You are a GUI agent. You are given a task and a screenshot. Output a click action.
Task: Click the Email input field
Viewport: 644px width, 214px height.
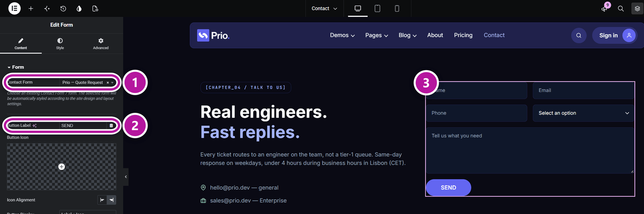(x=583, y=90)
